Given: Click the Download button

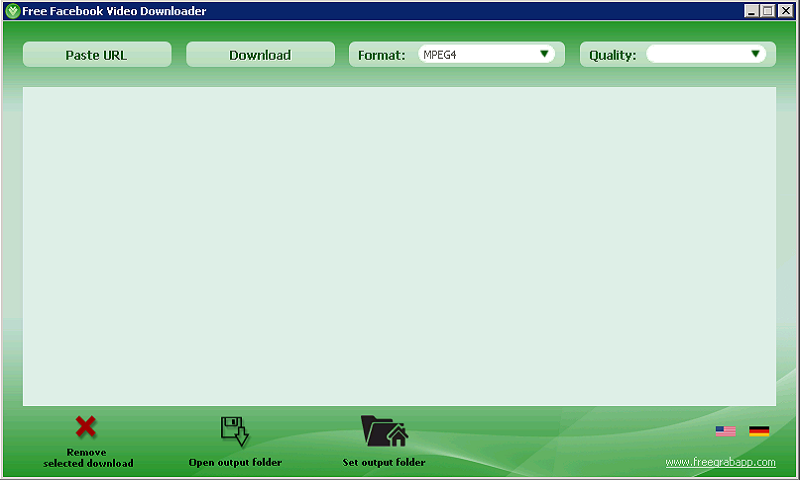Looking at the screenshot, I should (x=260, y=55).
